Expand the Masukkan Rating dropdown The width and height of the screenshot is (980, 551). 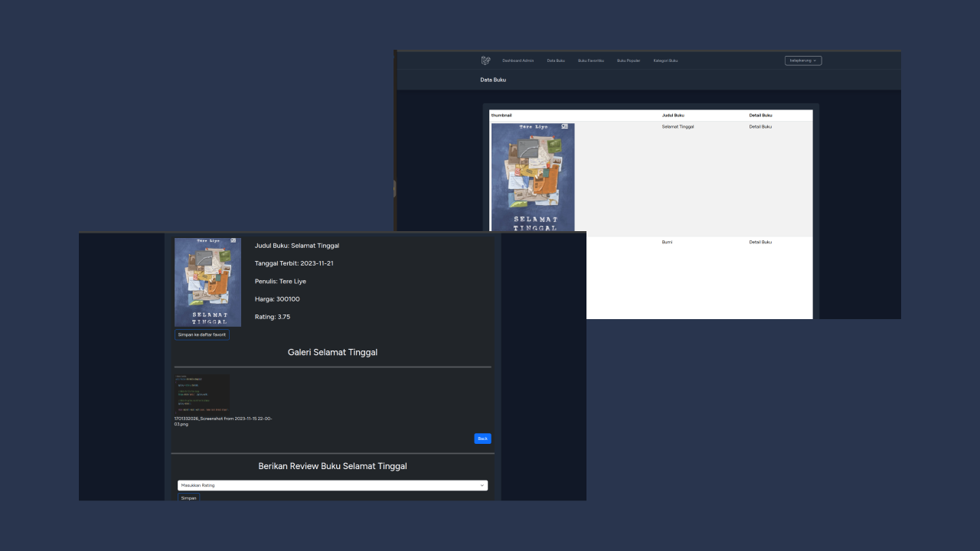click(x=332, y=485)
